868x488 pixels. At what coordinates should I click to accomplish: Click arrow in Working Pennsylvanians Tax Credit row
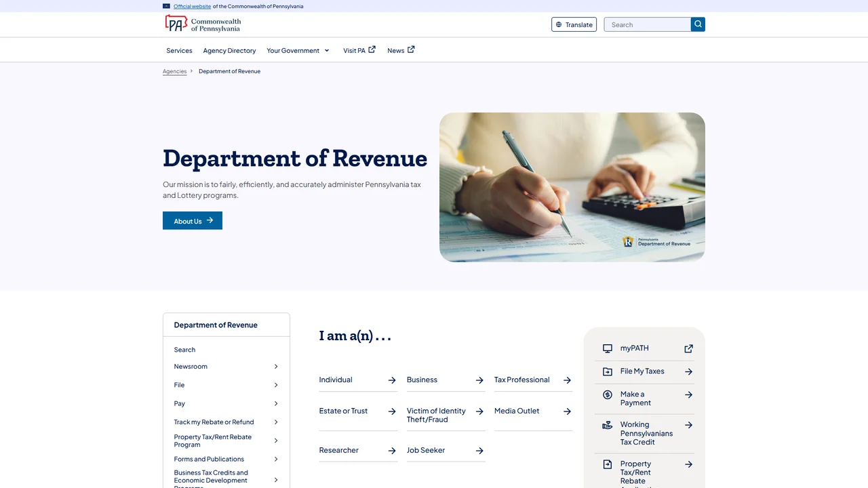689,425
